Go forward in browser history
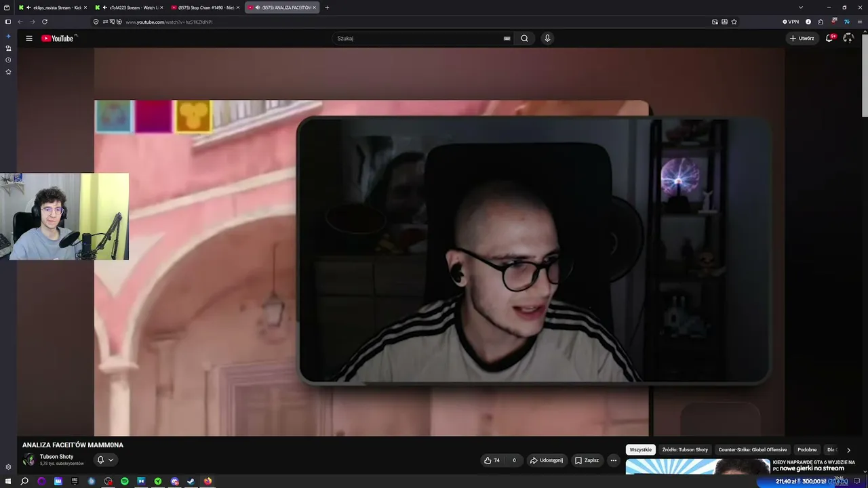Screen dimensions: 868x488 32,22
